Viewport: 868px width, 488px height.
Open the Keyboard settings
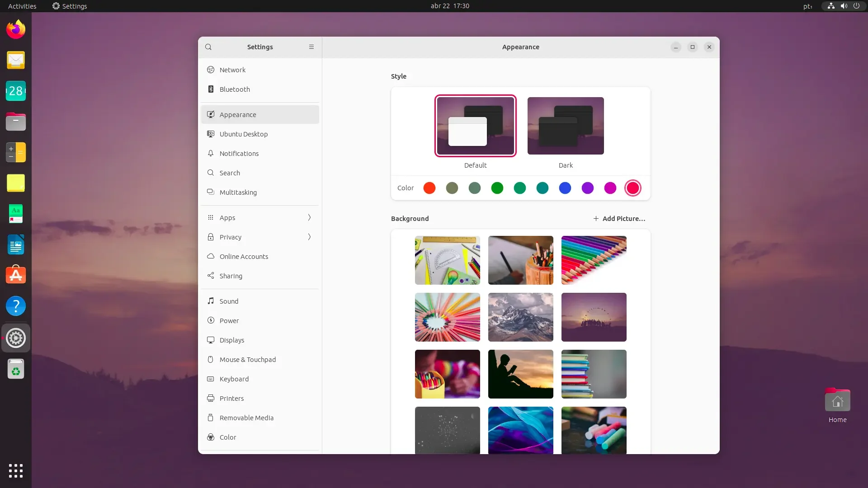(x=260, y=379)
